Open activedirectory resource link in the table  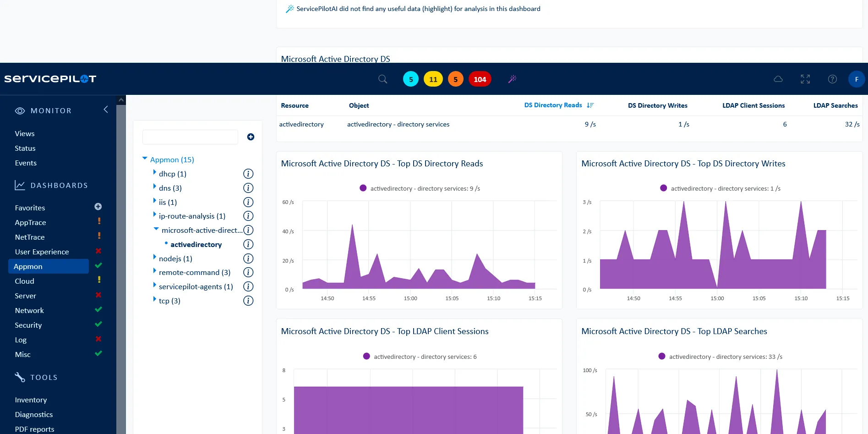pos(301,124)
